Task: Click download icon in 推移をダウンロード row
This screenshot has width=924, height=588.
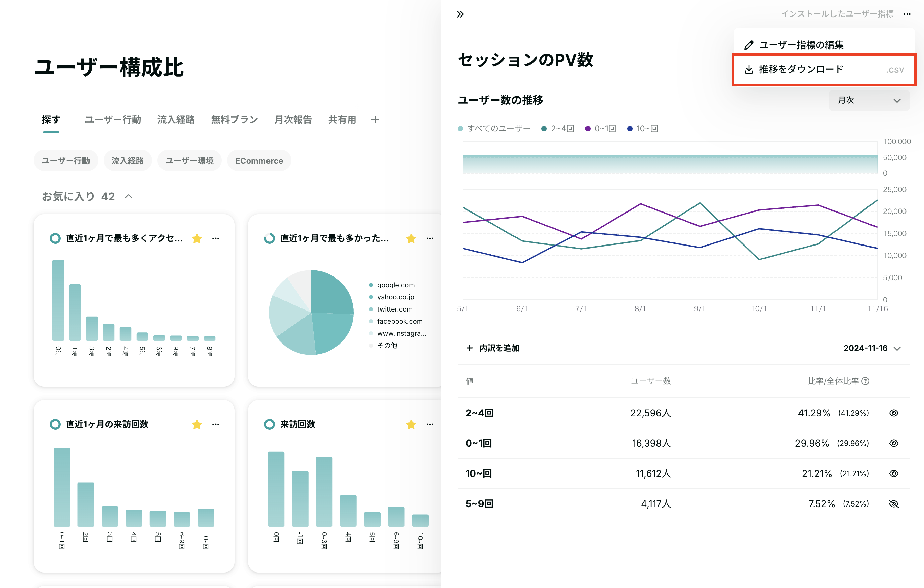Action: pos(749,69)
